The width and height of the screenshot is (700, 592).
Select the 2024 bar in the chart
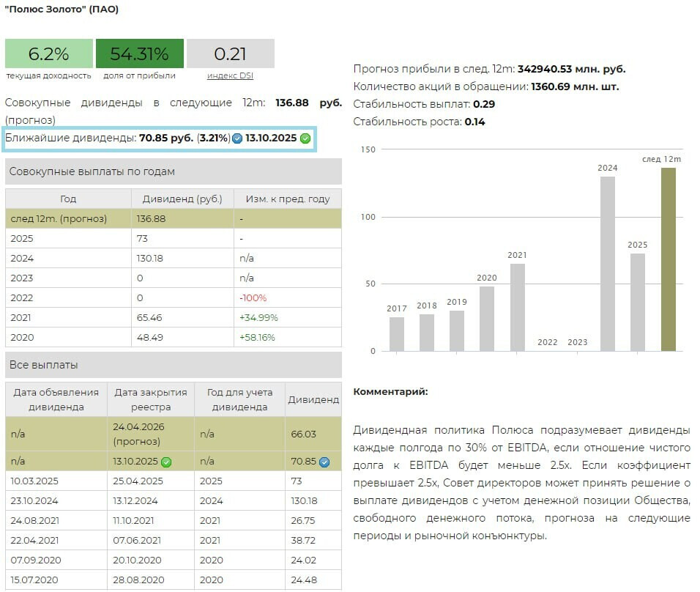608,264
